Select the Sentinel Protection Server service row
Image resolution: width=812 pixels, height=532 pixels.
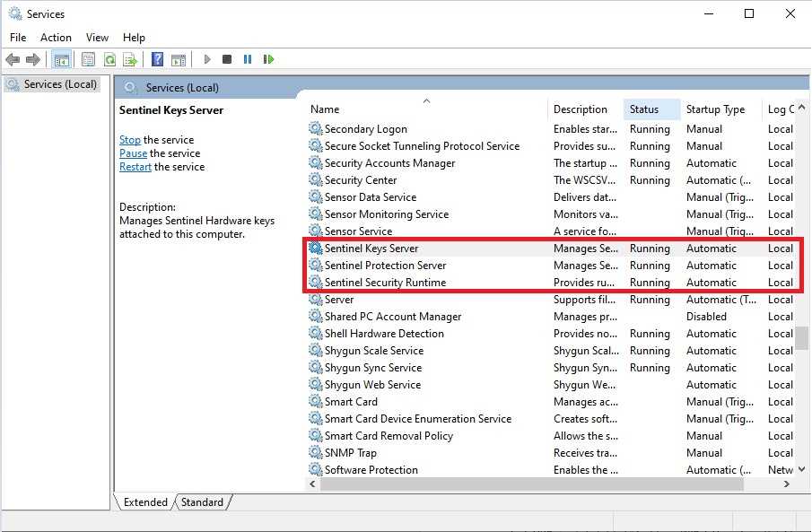click(x=385, y=266)
